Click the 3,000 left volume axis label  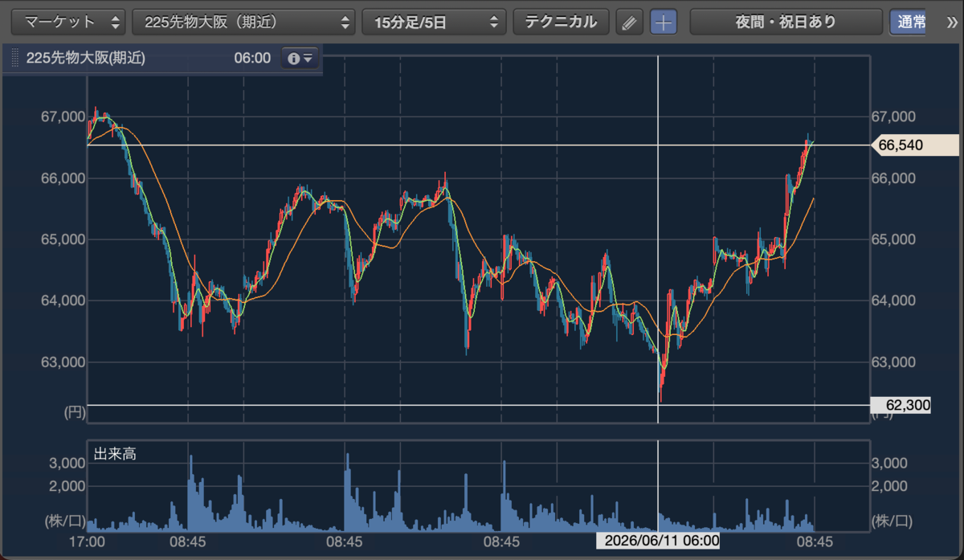coord(68,464)
